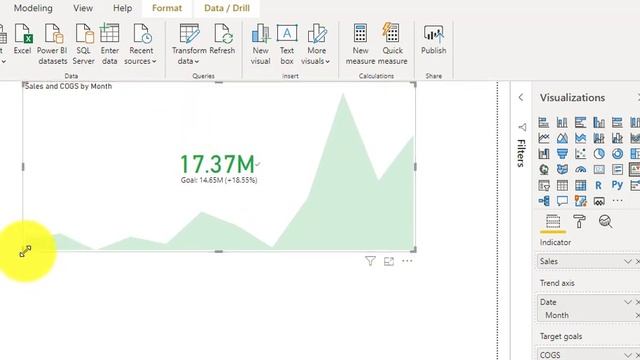Pick the clustered bar chart visual
The width and height of the screenshot is (640, 360).
point(580,122)
